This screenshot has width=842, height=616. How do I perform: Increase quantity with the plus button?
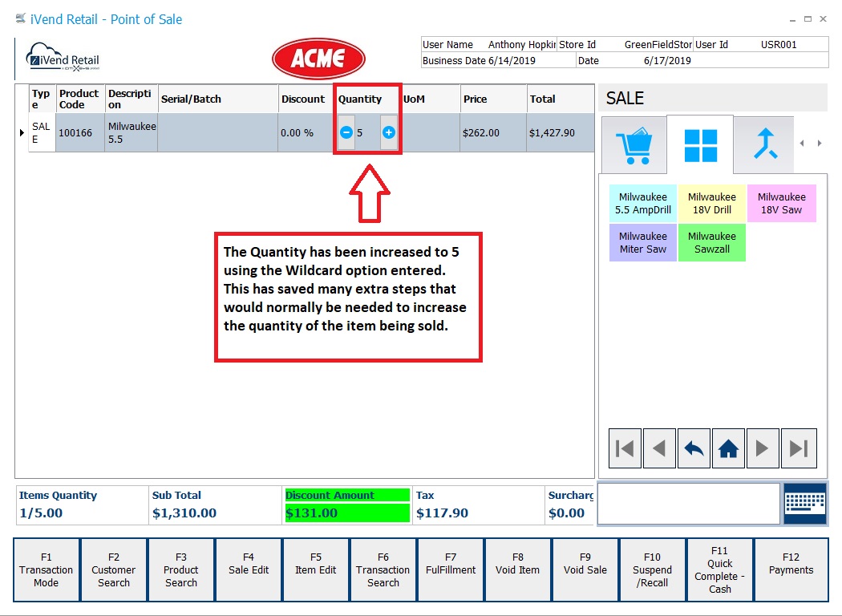point(389,132)
